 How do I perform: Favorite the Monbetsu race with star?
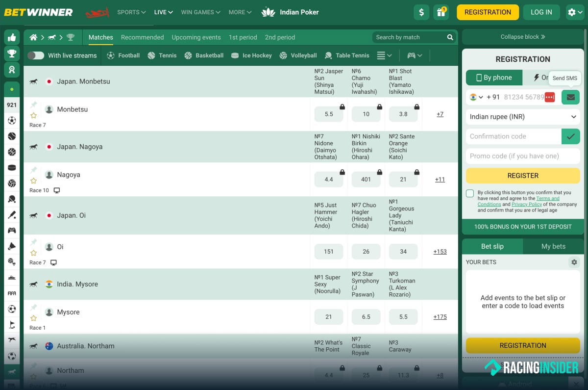[x=34, y=116]
